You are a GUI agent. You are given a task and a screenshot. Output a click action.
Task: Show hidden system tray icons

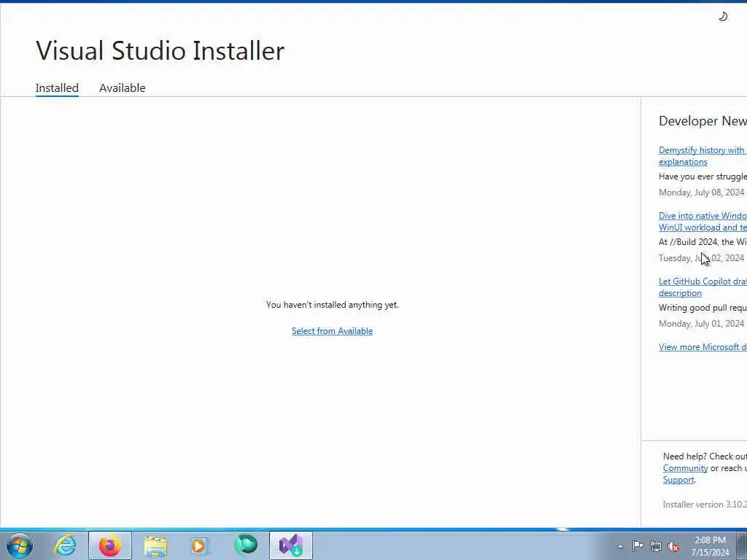pyautogui.click(x=620, y=546)
